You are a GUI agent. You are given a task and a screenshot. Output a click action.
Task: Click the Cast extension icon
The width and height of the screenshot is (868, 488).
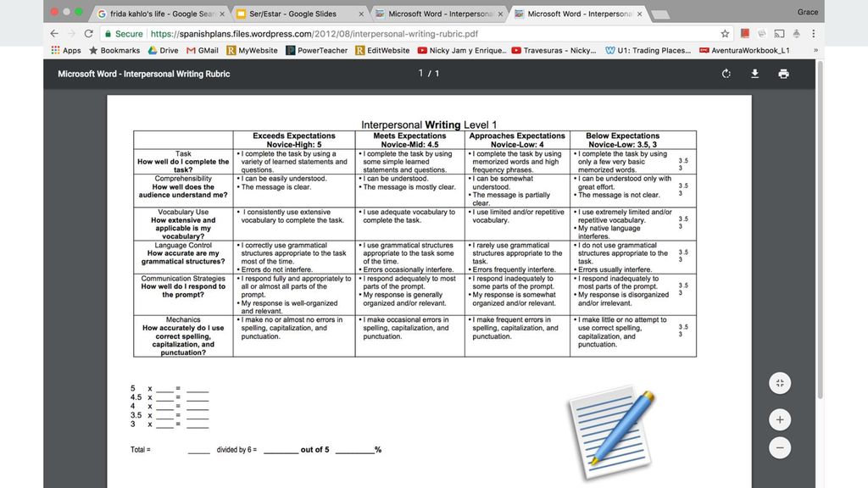779,34
